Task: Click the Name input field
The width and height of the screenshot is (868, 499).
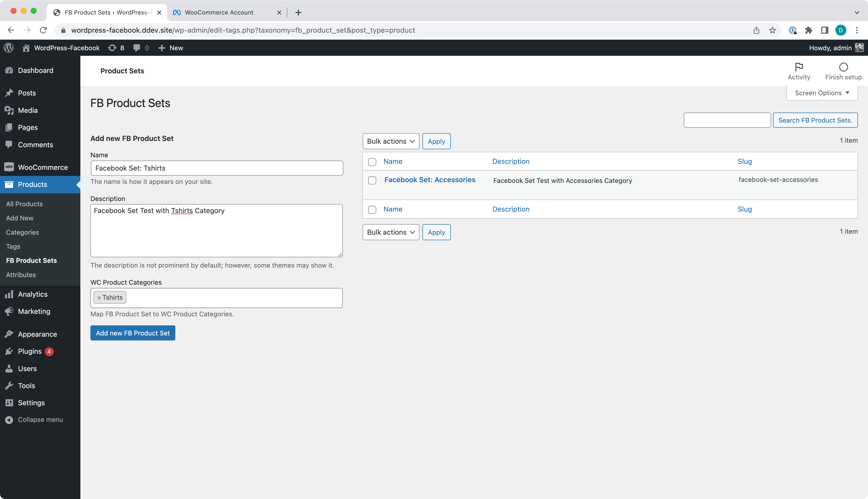Action: coord(217,168)
